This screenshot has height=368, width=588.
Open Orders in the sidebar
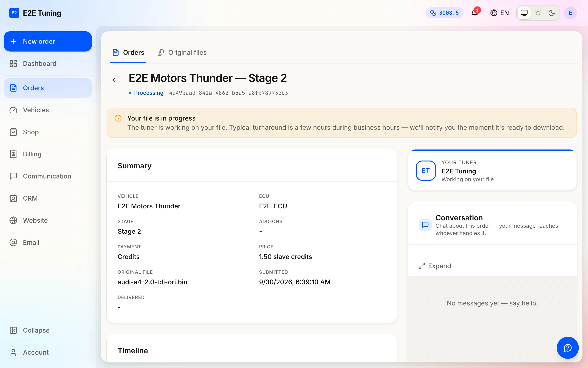click(x=48, y=88)
